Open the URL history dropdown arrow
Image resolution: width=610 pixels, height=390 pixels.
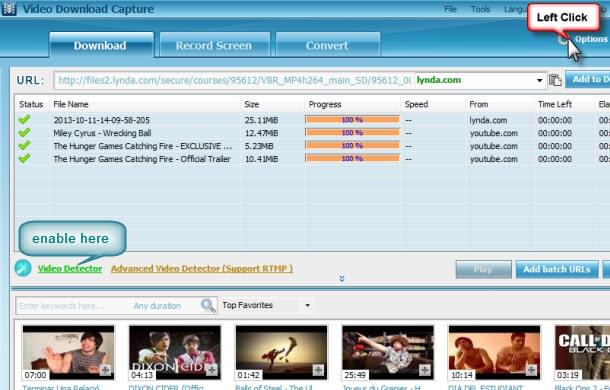tap(540, 81)
